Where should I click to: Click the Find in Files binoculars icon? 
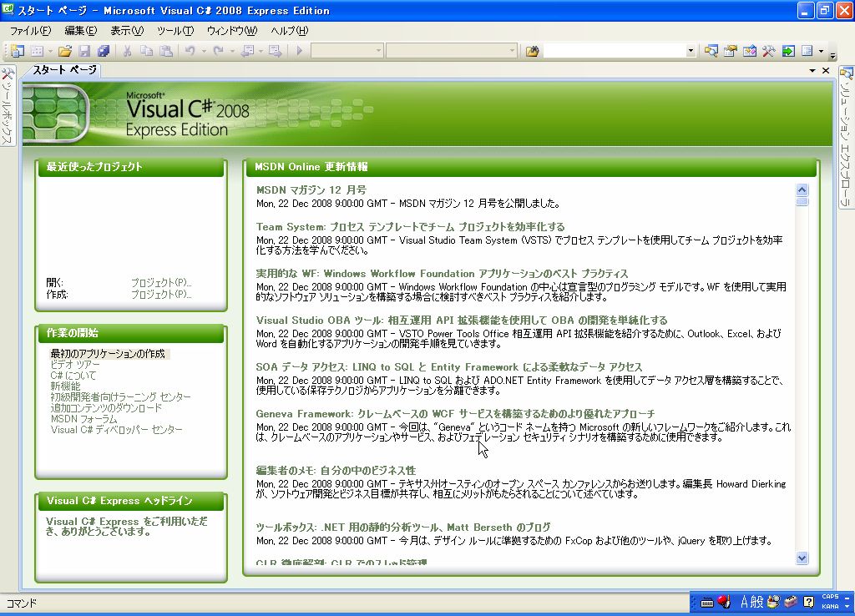click(532, 51)
